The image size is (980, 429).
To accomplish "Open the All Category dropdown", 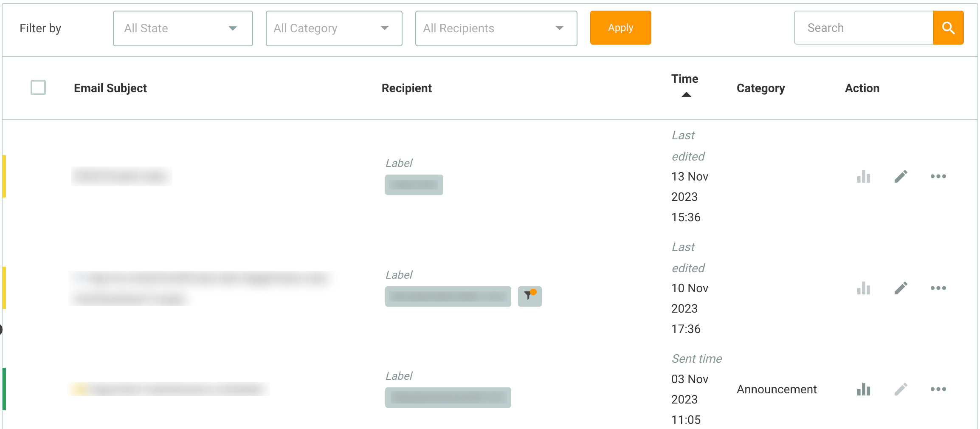I will (334, 28).
